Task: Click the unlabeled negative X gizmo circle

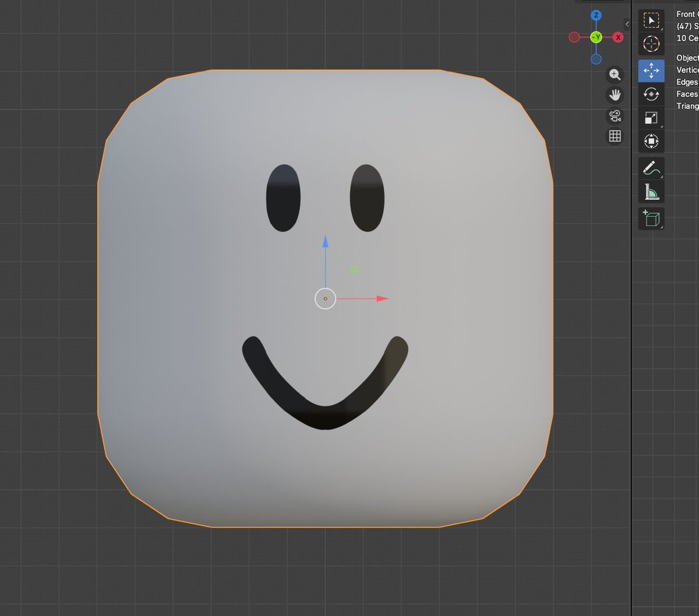Action: (x=574, y=37)
